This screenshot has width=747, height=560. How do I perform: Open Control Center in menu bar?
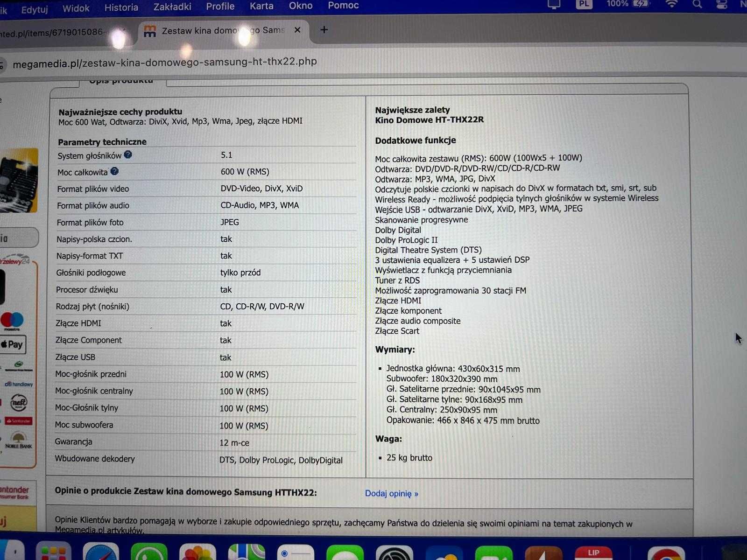coord(722,5)
